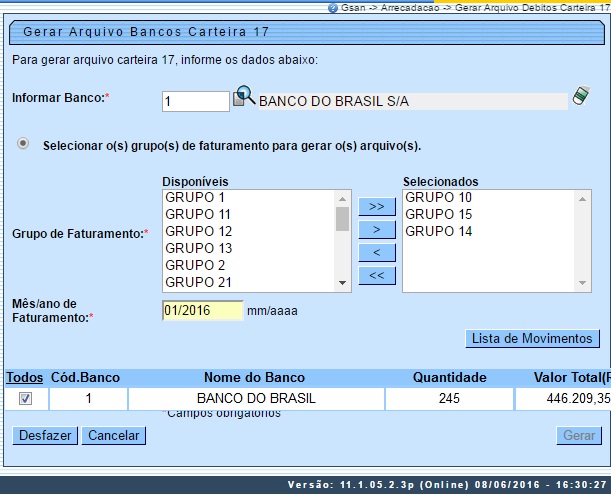Add selected group with the > button
This screenshot has width=611, height=495.
376,229
